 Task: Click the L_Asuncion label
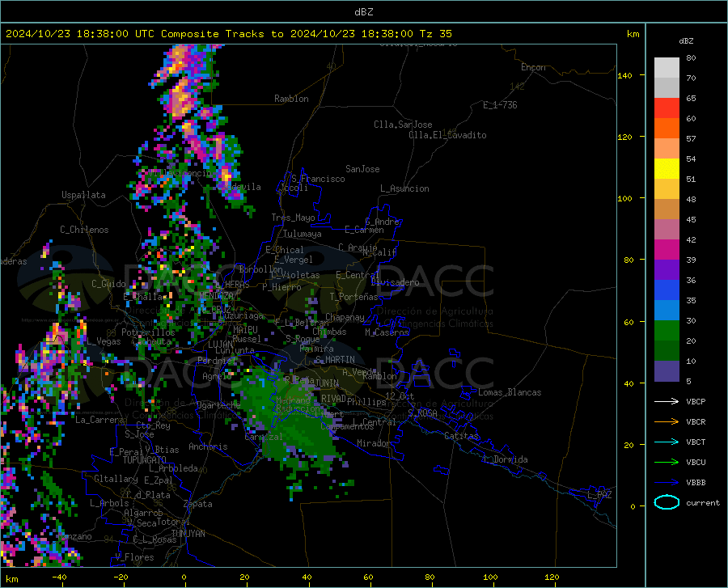tap(404, 188)
